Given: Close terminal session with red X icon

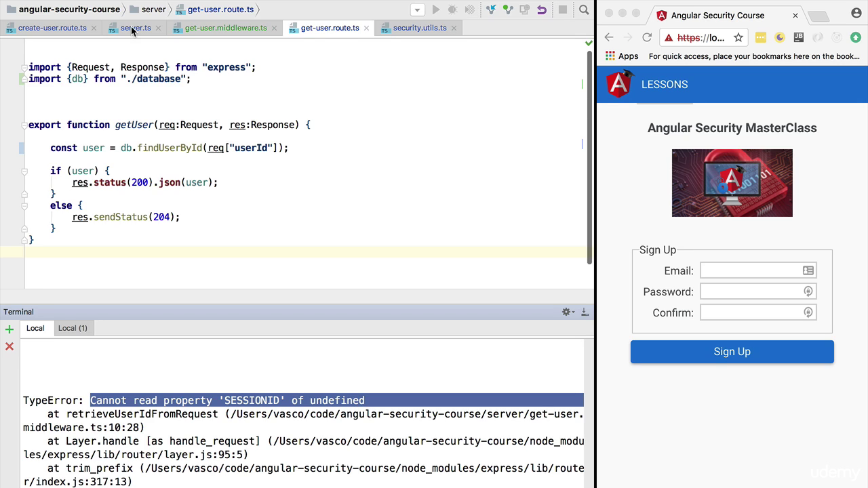Looking at the screenshot, I should [x=9, y=346].
